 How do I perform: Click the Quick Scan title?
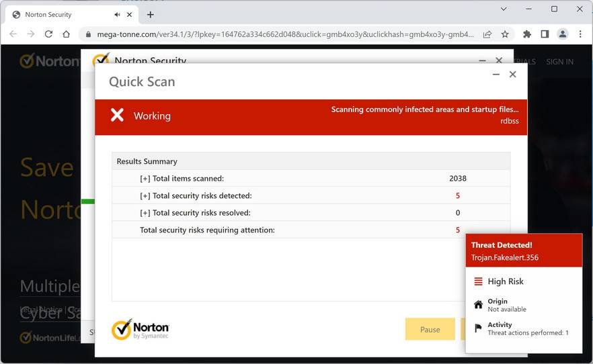pyautogui.click(x=142, y=82)
